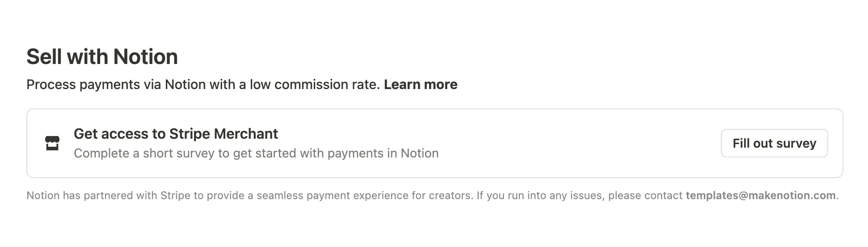Click the word 'Notion' in the main heading
Screen dimensions: 868x247
pos(145,57)
